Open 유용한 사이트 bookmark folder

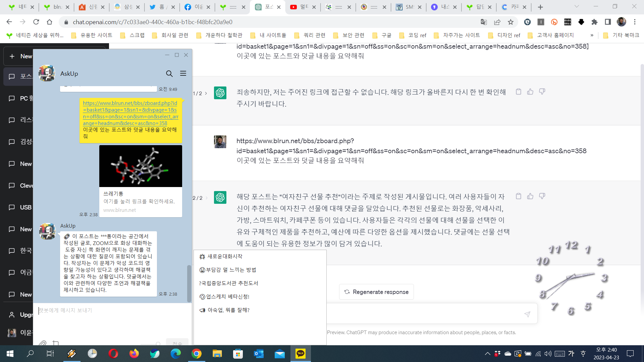click(x=92, y=35)
